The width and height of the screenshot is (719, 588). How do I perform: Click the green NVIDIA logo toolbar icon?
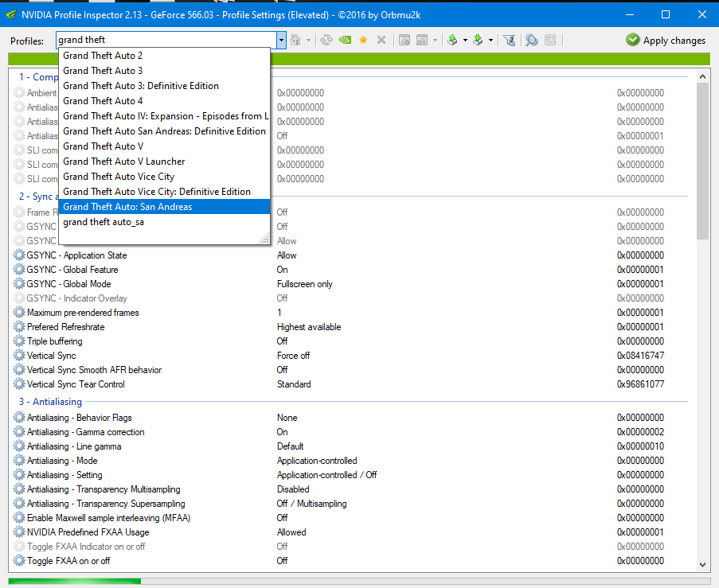pyautogui.click(x=345, y=40)
